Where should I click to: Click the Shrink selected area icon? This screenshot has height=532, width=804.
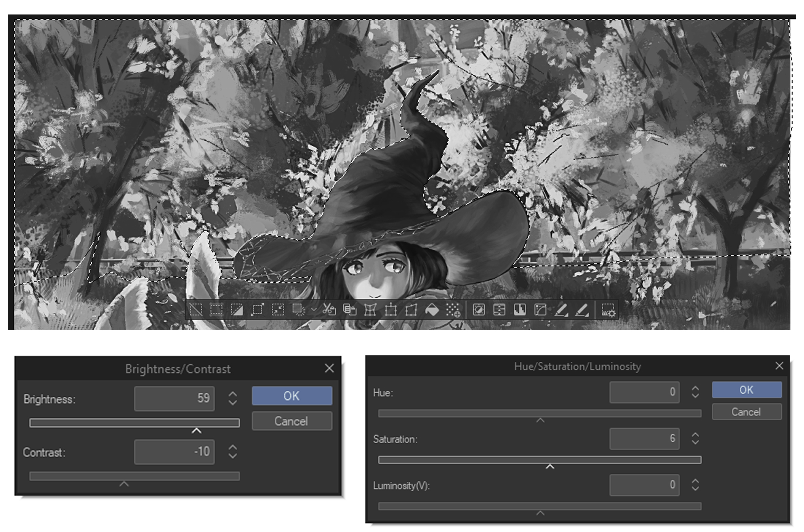278,309
